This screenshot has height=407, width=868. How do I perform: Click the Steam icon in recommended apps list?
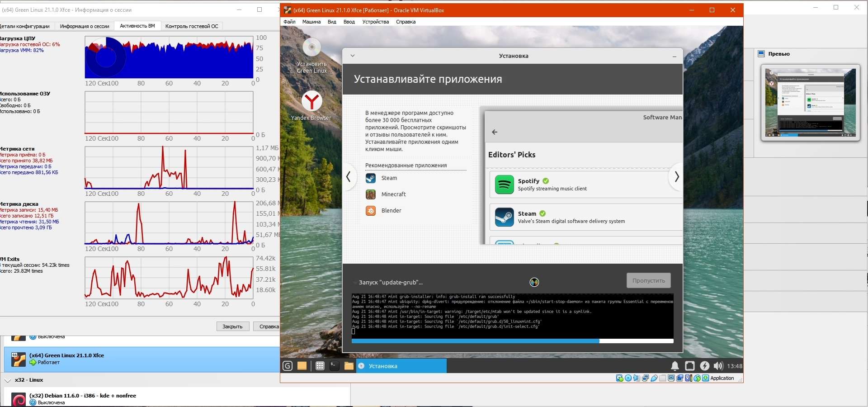point(371,178)
